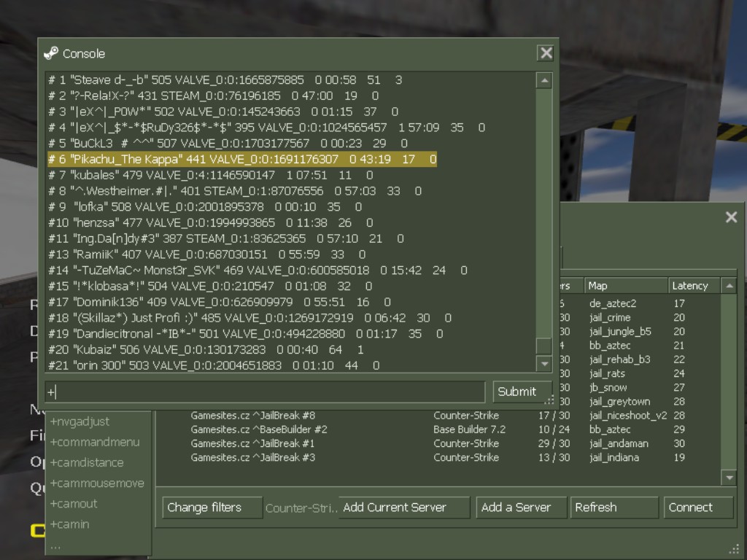Click the jail_rats map entry

tap(608, 374)
